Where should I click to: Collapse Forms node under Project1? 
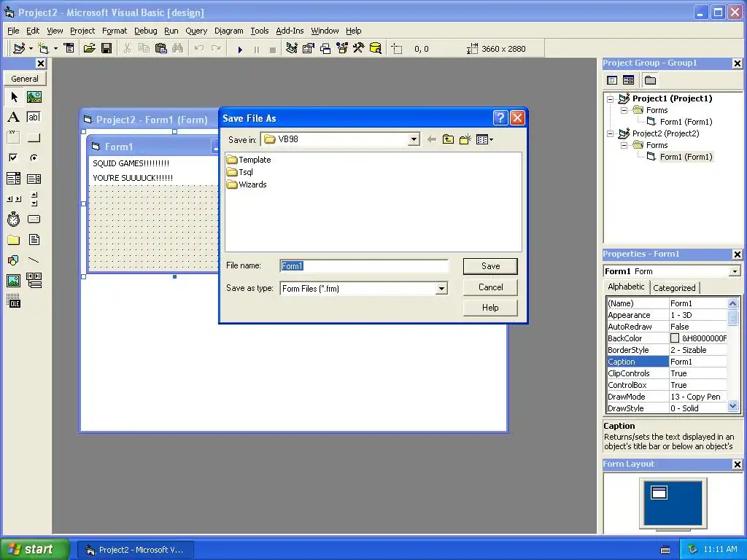pyautogui.click(x=624, y=110)
